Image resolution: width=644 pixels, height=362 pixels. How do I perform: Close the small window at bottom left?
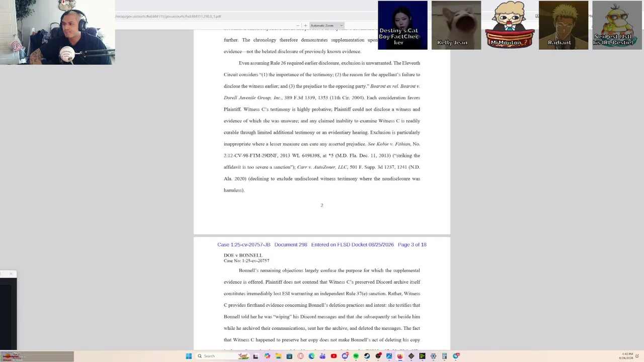pyautogui.click(x=11, y=274)
